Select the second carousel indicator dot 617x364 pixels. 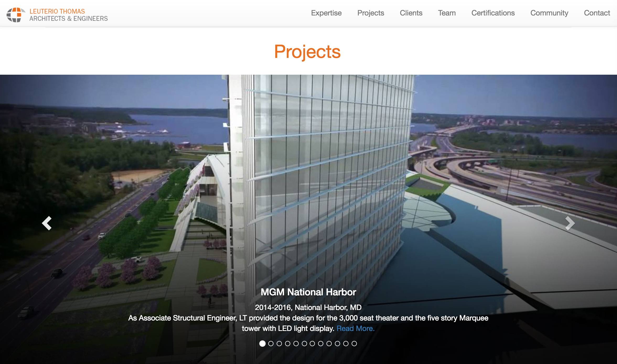coord(271,344)
